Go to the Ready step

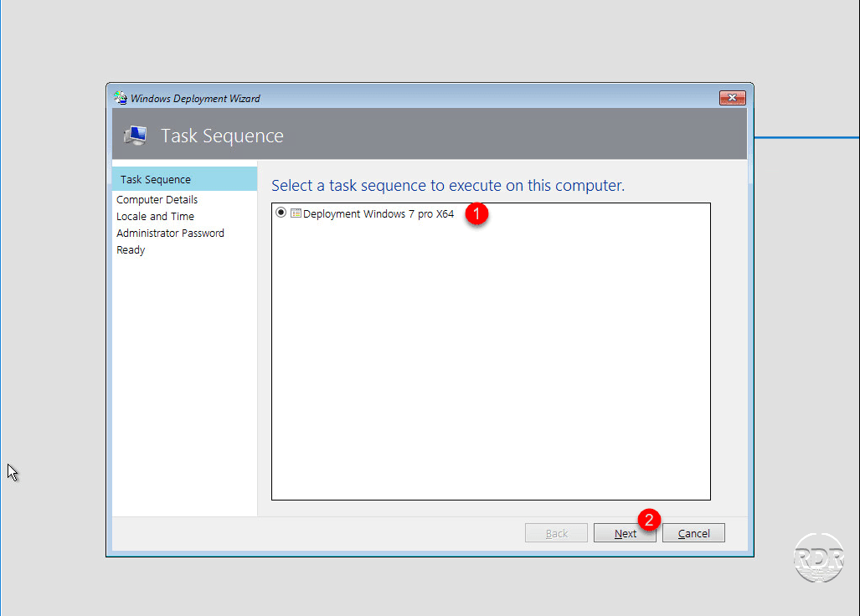(x=131, y=250)
